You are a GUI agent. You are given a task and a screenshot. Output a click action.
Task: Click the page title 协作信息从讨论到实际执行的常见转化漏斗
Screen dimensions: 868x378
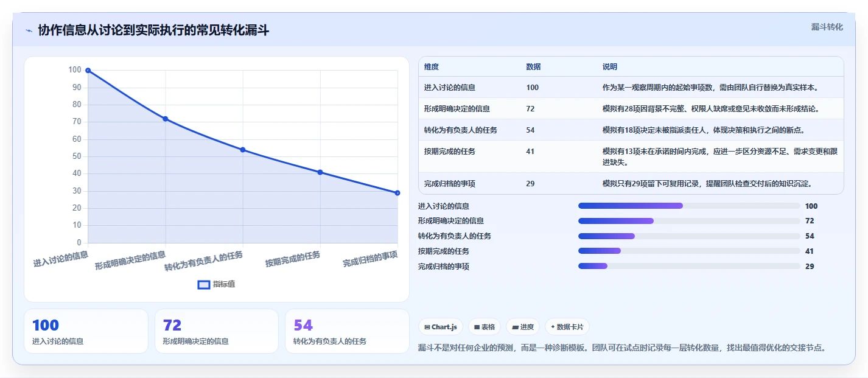coord(153,30)
